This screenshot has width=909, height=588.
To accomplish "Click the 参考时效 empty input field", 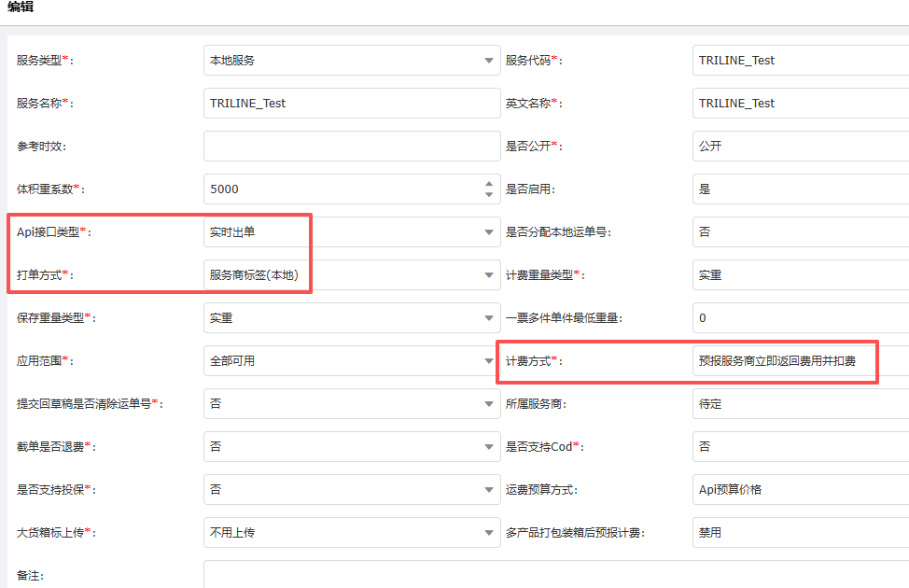I will 352,147.
